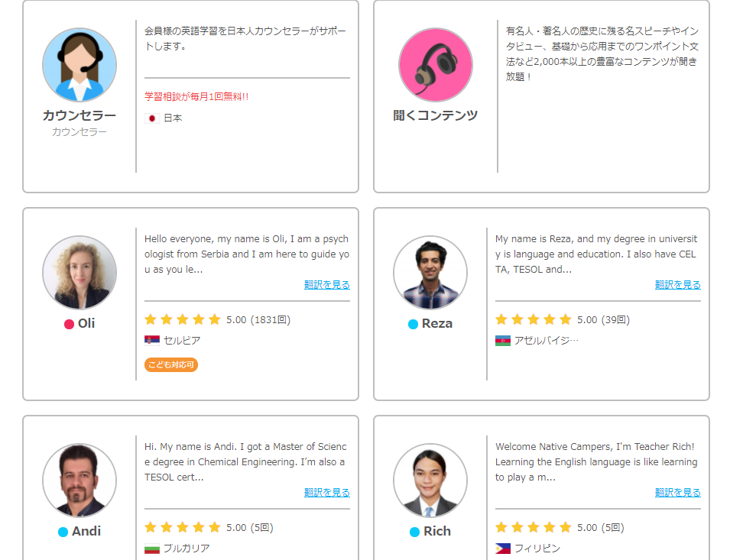This screenshot has width=730, height=560.
Task: Click 翻訳を見る link in Reza's card
Action: pyautogui.click(x=677, y=285)
